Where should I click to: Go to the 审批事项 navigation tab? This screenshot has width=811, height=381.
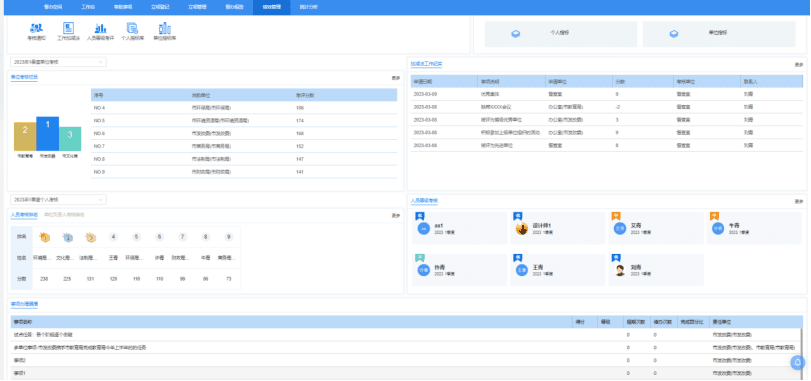123,7
